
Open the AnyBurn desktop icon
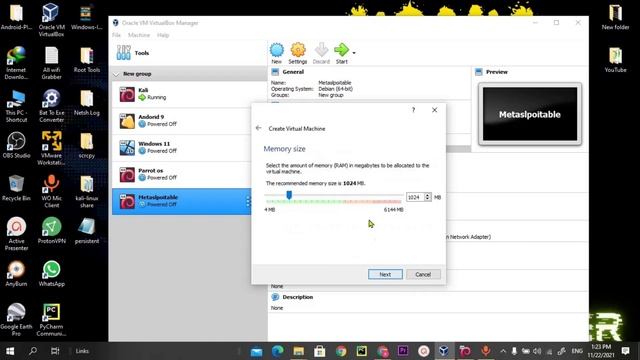click(x=16, y=273)
